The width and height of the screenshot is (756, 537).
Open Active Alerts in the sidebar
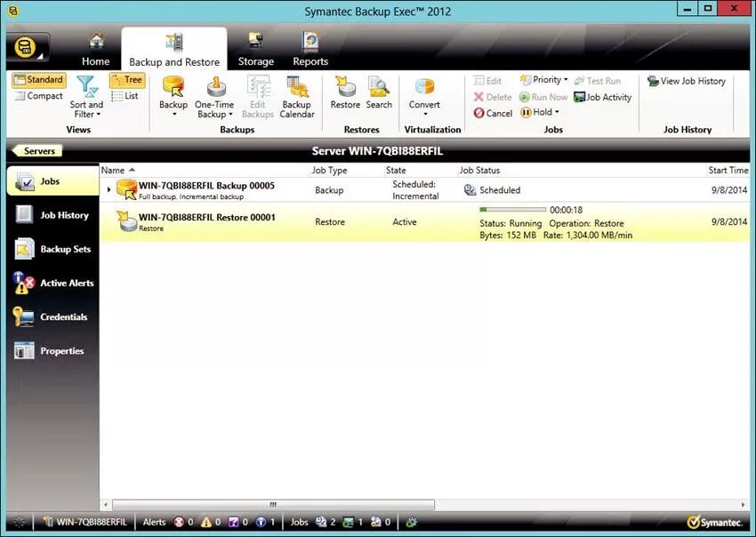[52, 283]
